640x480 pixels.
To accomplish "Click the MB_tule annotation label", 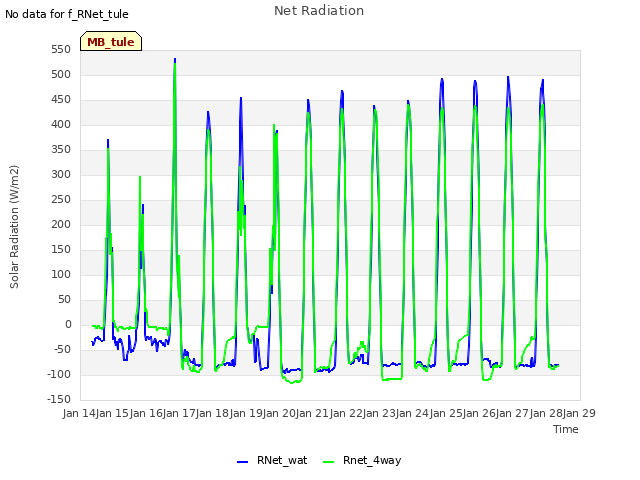I will click(111, 42).
